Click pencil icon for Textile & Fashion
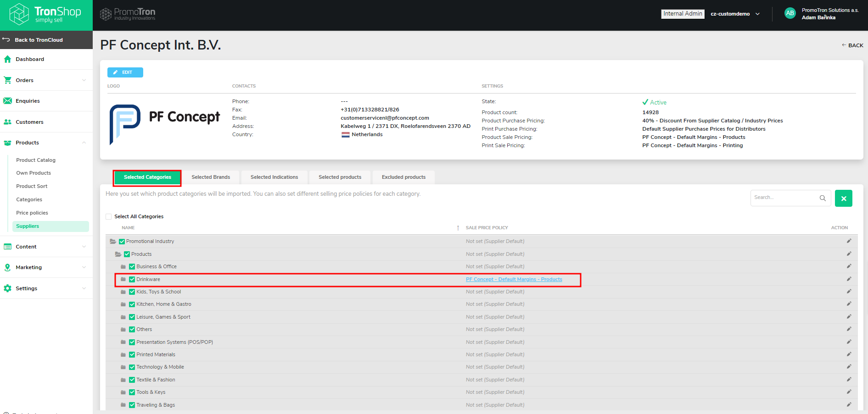This screenshot has width=868, height=414. (x=849, y=380)
